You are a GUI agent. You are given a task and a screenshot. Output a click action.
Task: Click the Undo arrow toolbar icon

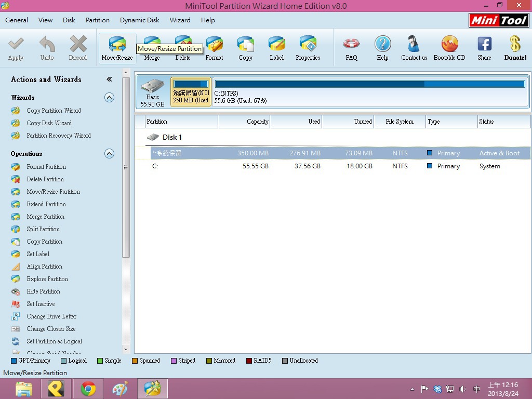pos(47,44)
